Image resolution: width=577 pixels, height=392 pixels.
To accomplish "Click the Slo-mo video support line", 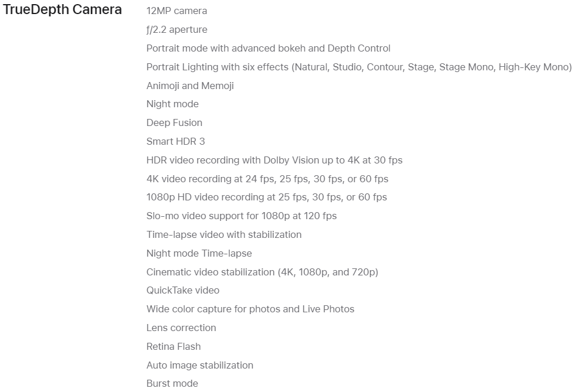I will pyautogui.click(x=242, y=216).
